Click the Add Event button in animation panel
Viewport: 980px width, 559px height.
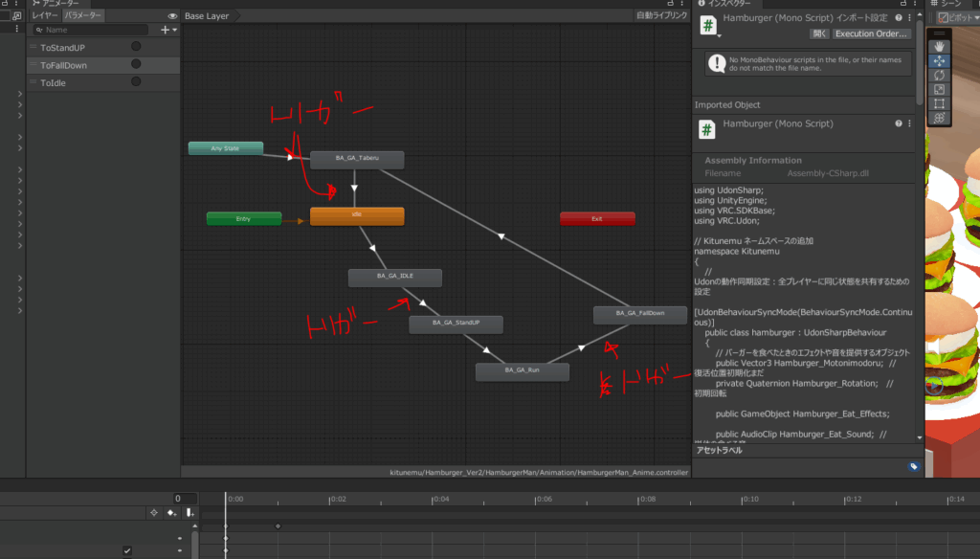[x=189, y=513]
